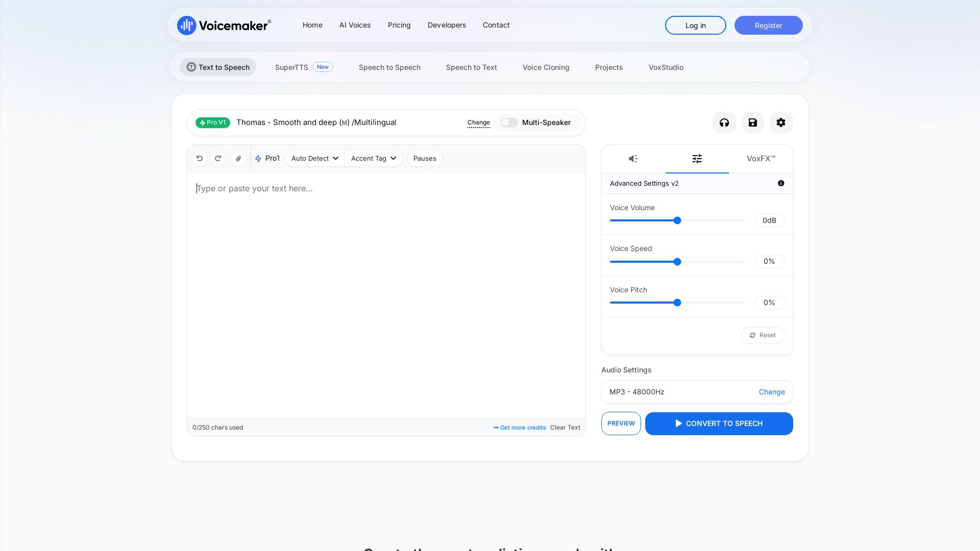Open the headphones listening panel
The image size is (980, 551).
tap(724, 122)
